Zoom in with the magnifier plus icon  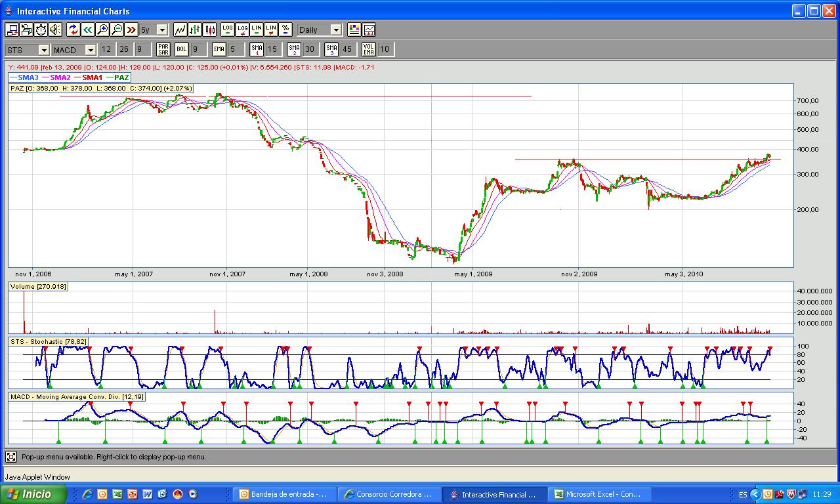pos(102,30)
